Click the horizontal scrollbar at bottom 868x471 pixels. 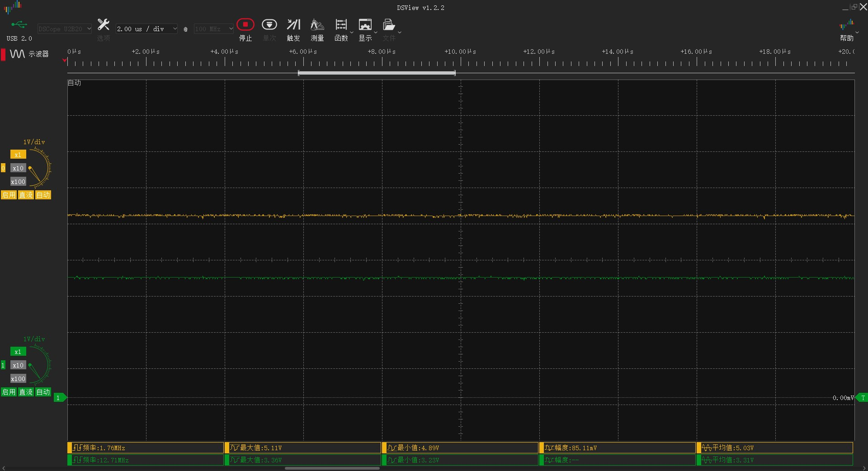[332, 468]
